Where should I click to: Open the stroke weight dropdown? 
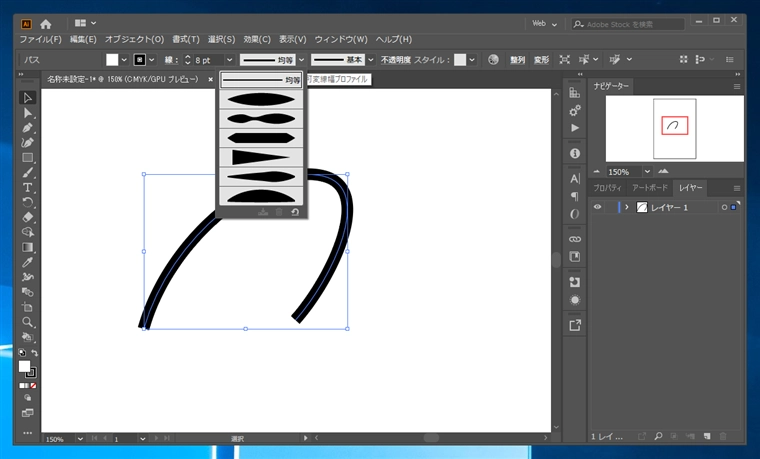229,60
